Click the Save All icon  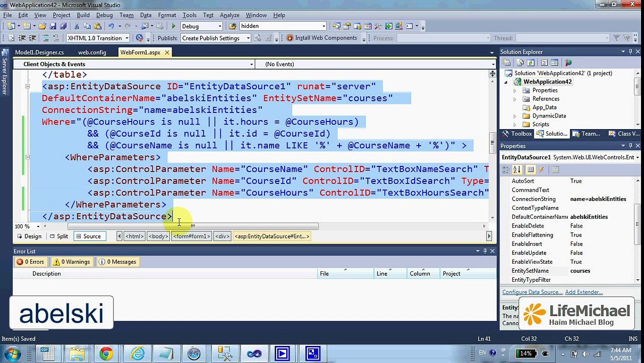tap(63, 26)
